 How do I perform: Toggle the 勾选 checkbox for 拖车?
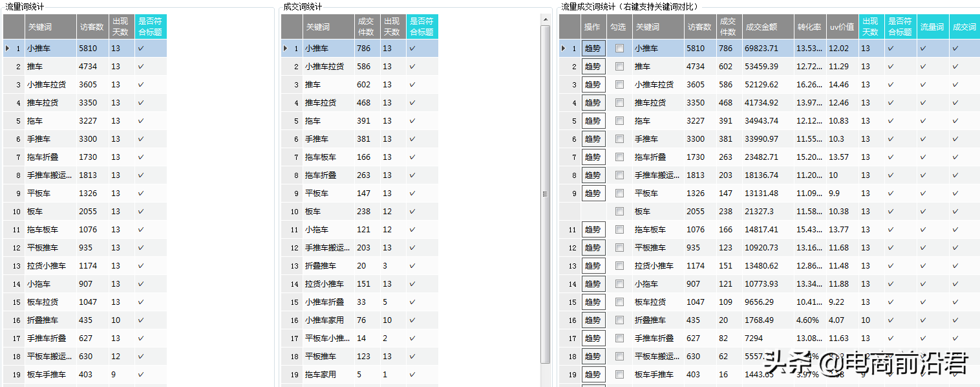[x=620, y=121]
